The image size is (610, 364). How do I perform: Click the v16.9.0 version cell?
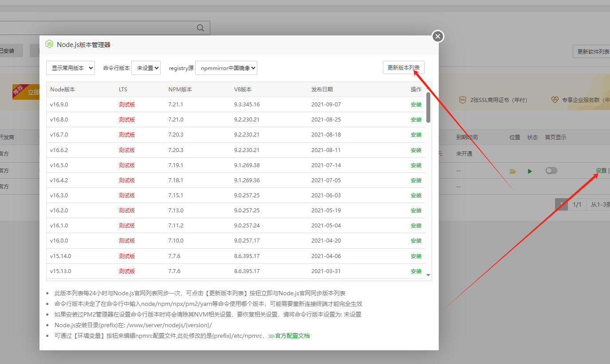[59, 105]
